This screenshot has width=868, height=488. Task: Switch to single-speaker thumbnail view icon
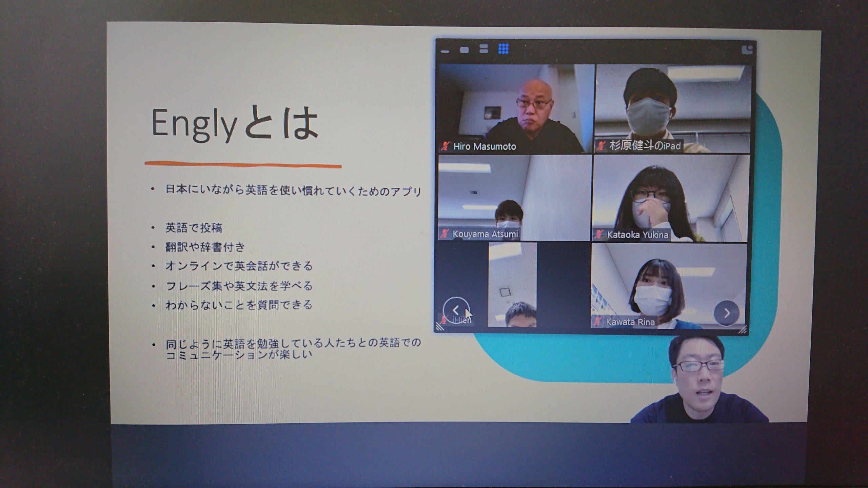(x=464, y=50)
